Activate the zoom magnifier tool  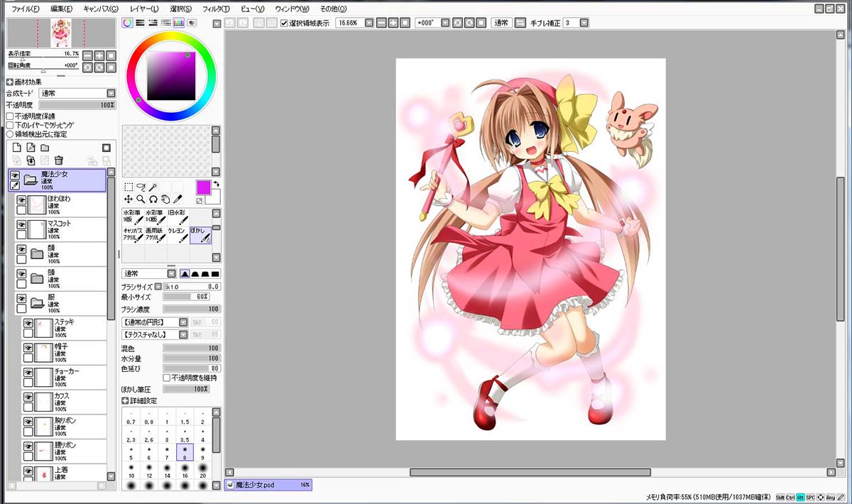click(141, 199)
